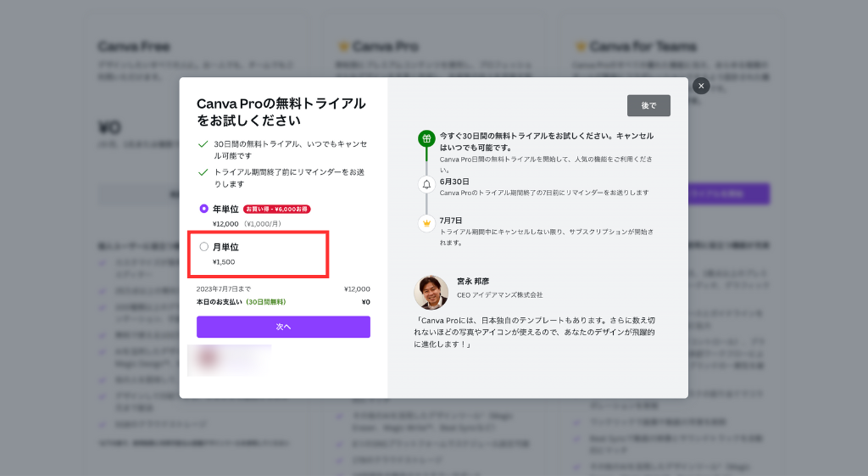Click the 本日のお支払い (30日間無料) line
Screen dimensions: 868x476
click(241, 302)
